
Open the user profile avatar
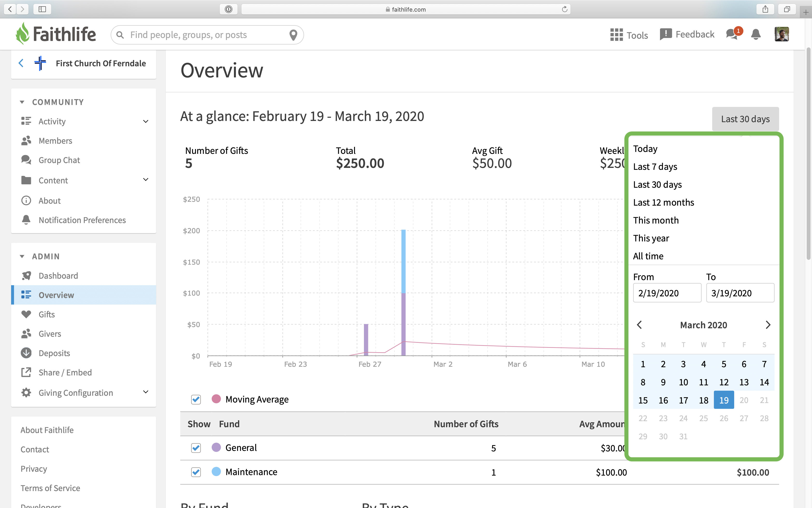coord(782,34)
